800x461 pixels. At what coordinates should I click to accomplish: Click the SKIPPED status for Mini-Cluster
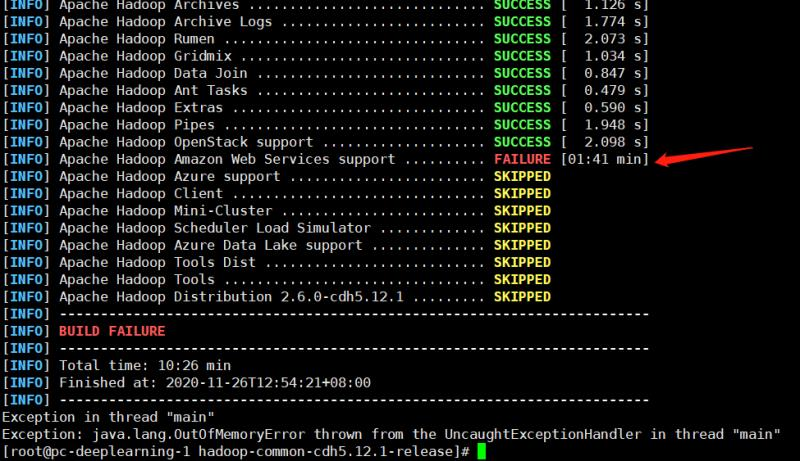point(522,211)
